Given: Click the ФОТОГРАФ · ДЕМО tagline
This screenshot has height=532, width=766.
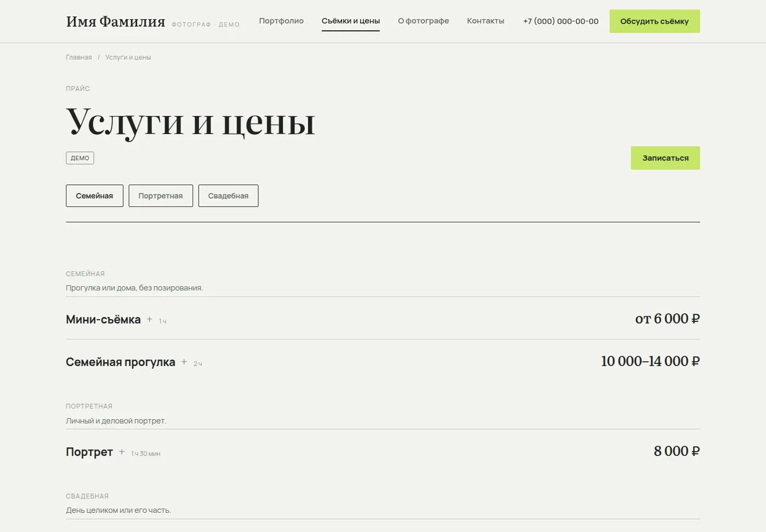Looking at the screenshot, I should pyautogui.click(x=206, y=25).
